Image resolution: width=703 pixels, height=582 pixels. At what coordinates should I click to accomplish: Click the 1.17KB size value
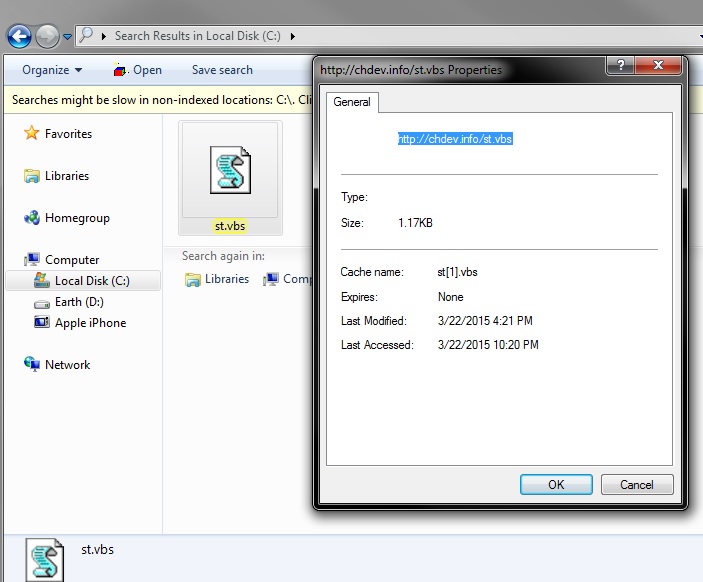pos(415,223)
